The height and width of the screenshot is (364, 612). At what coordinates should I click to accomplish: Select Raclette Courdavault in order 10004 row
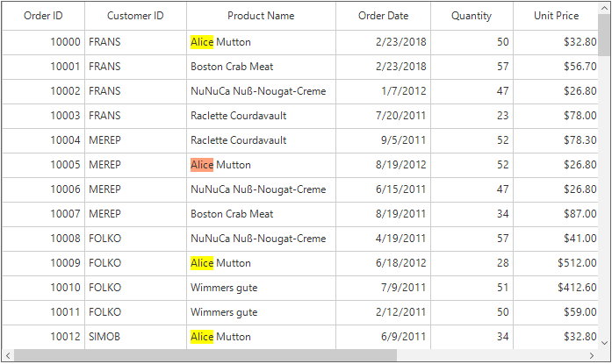261,140
